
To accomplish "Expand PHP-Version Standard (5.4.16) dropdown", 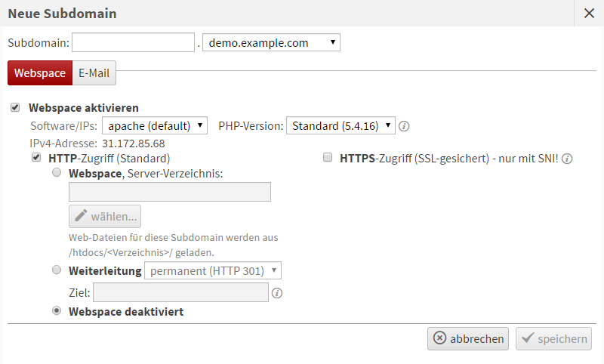I will (341, 125).
